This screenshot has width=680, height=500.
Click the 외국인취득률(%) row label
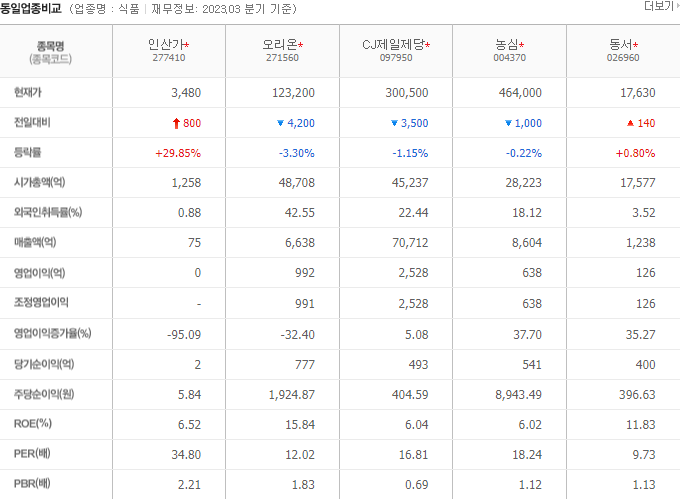click(48, 212)
